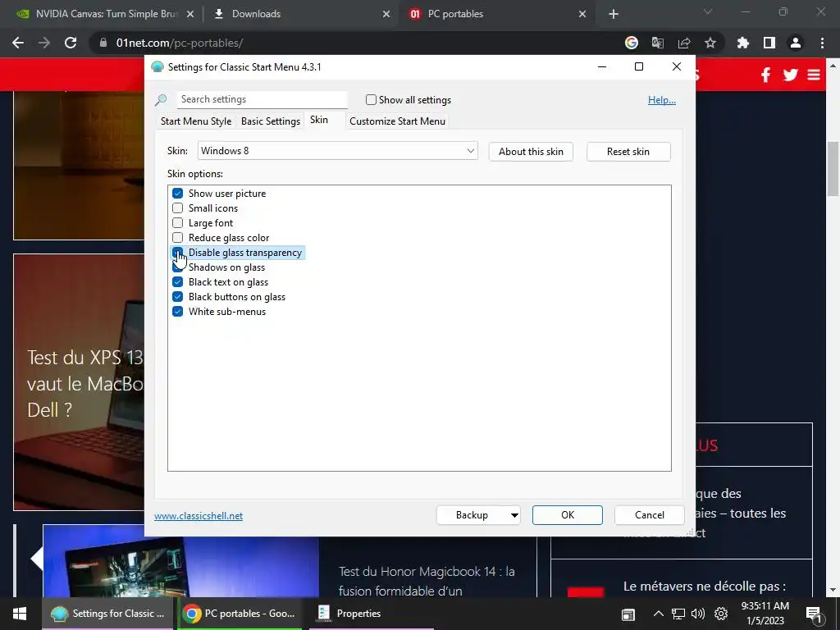The image size is (840, 630).
Task: Click translate page icon
Action: click(658, 43)
